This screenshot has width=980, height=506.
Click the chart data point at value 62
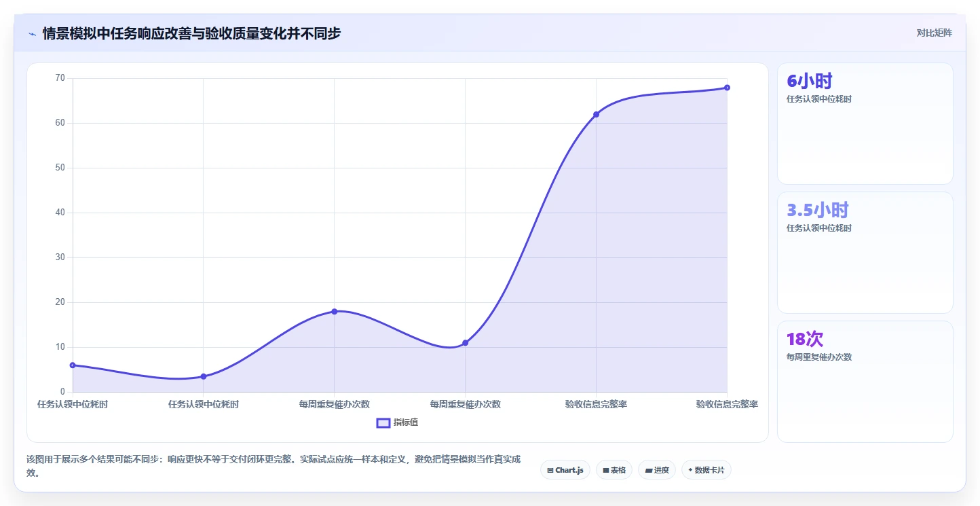click(x=596, y=114)
